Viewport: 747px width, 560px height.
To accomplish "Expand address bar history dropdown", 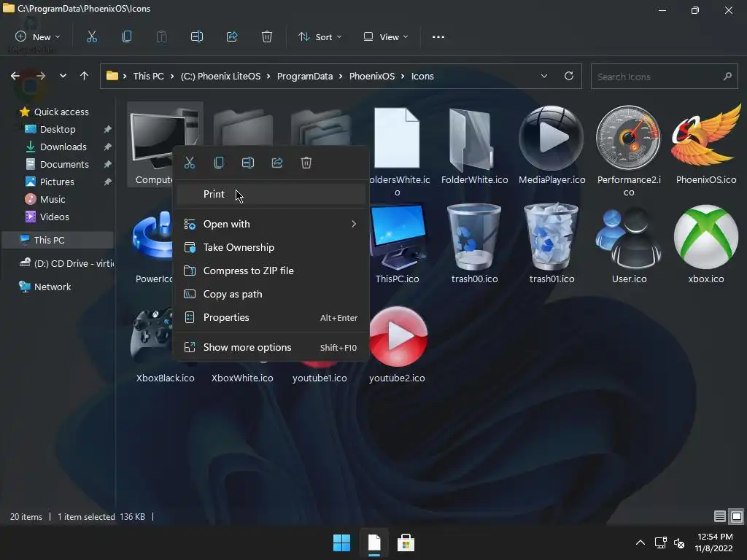I will click(x=544, y=76).
